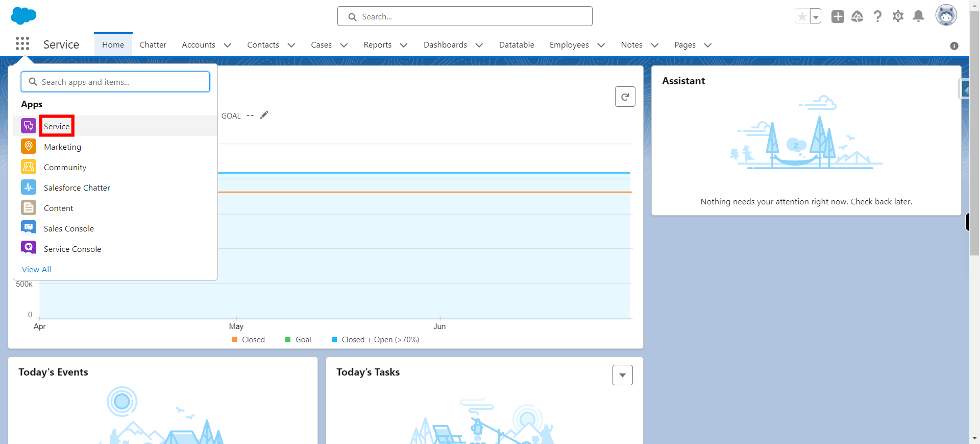Click the scrollbar down arrow
This screenshot has height=444, width=980.
pos(974,438)
